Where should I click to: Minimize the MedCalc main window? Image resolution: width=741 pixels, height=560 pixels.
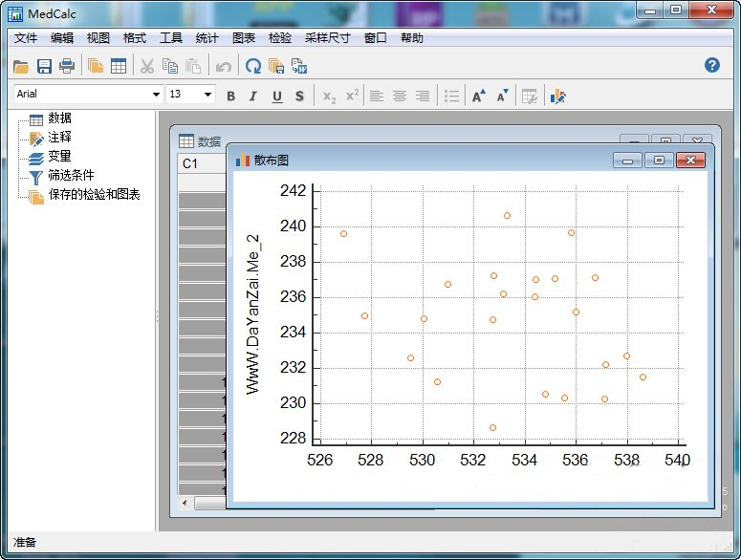[x=650, y=11]
